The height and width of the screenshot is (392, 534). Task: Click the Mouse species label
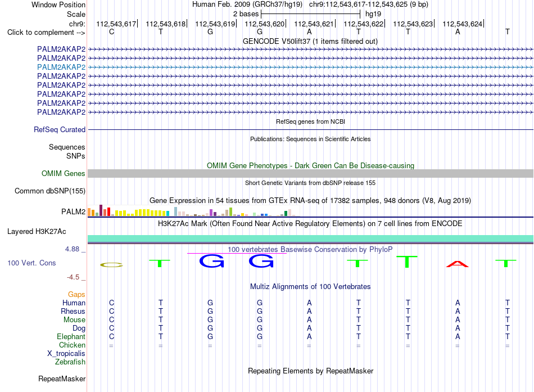point(74,320)
